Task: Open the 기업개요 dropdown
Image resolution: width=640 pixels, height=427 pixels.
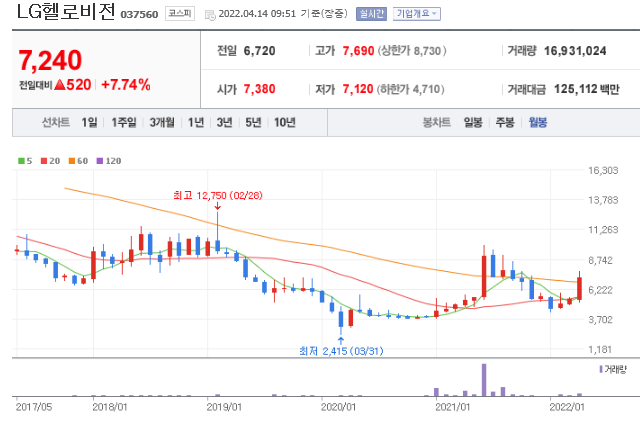Action: pos(417,14)
